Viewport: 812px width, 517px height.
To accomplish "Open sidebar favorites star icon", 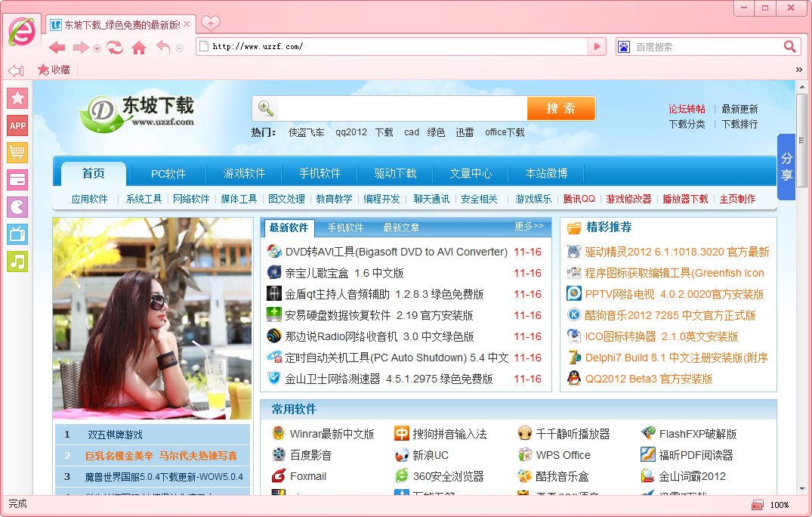I will [17, 98].
